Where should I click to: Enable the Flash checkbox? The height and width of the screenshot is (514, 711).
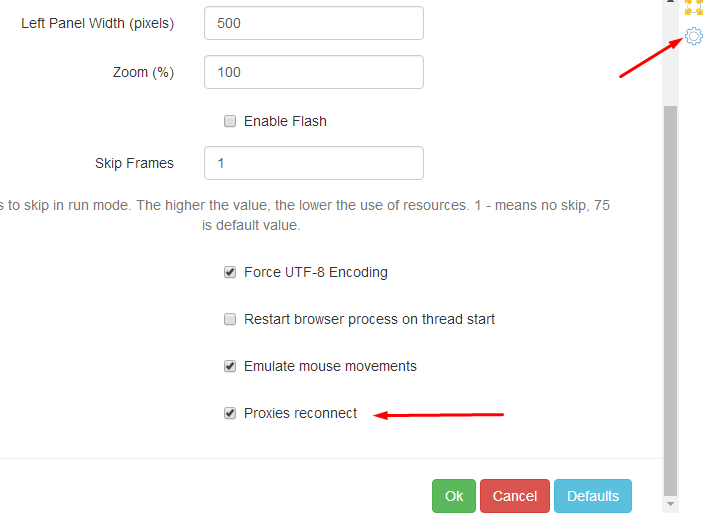[x=230, y=121]
